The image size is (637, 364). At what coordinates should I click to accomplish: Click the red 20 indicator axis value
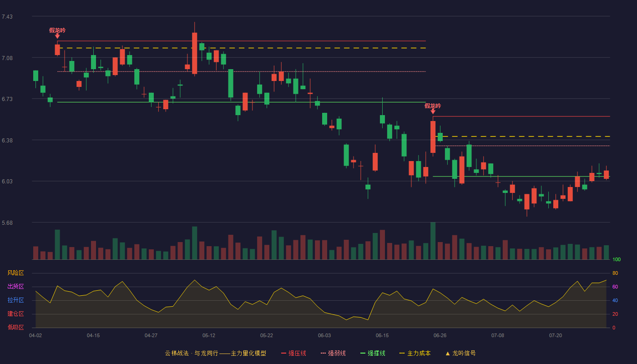615,314
